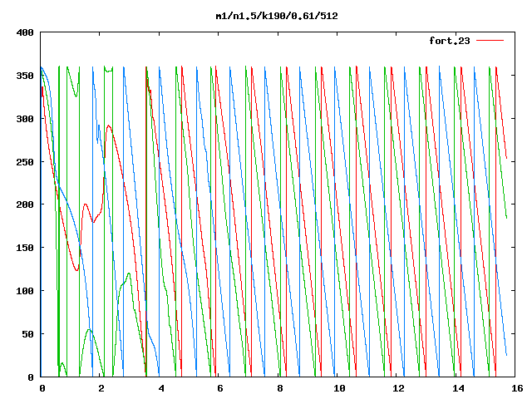Click x-axis label 10
532x399 pixels.
tap(339, 388)
